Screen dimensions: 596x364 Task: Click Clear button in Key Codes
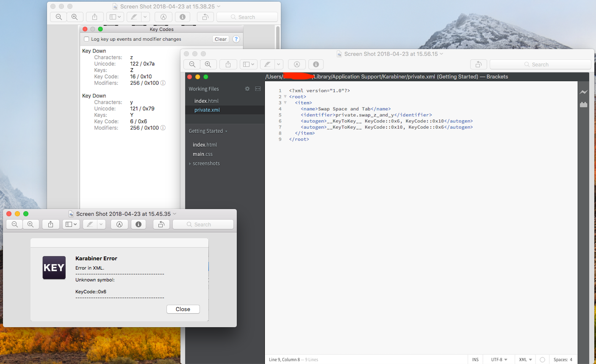[221, 39]
